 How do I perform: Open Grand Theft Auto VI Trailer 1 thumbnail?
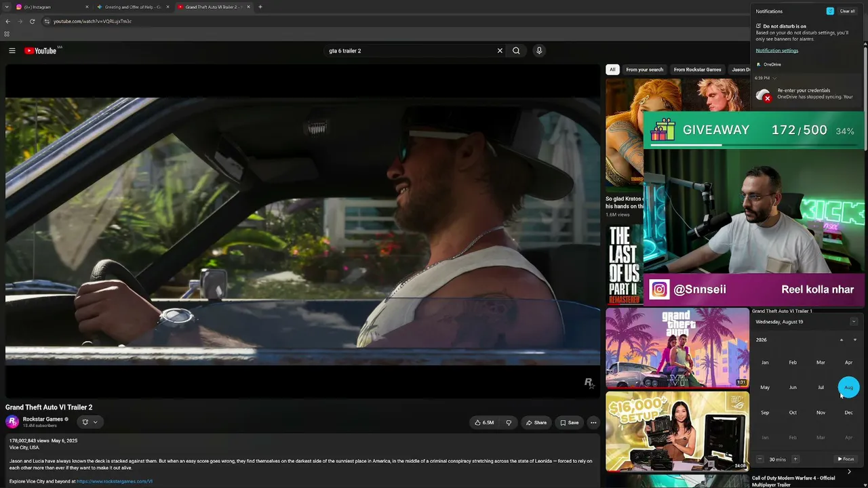(x=677, y=348)
